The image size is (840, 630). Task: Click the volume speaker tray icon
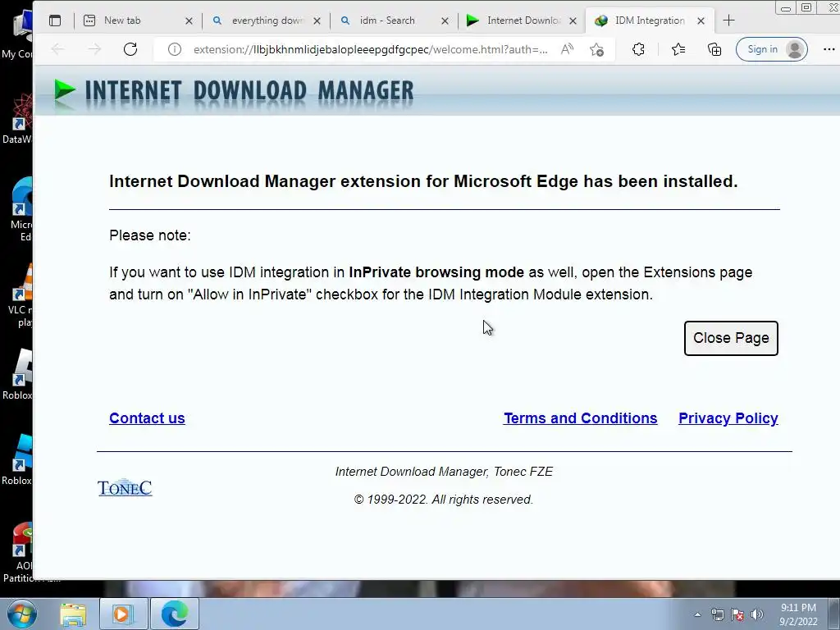[757, 615]
